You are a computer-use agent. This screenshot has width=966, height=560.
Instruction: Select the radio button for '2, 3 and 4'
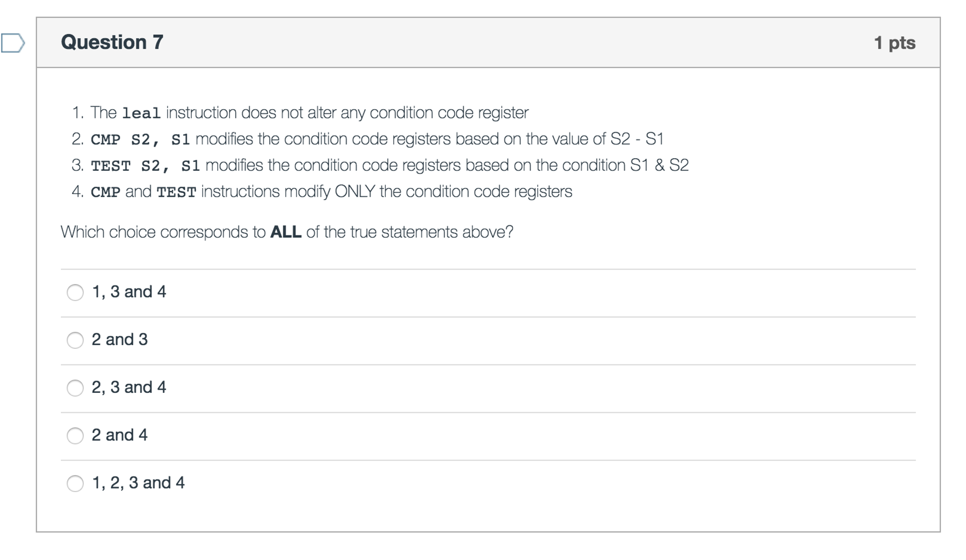(x=75, y=388)
